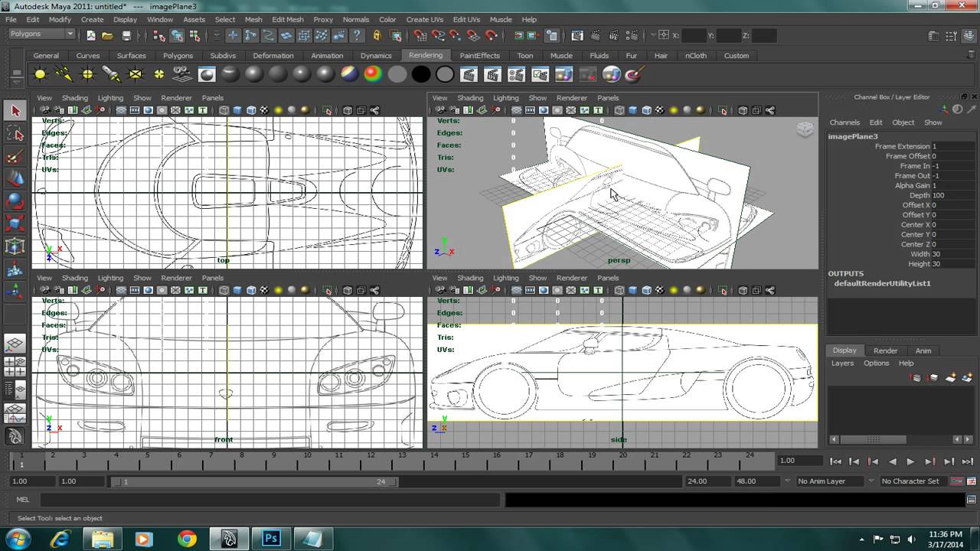The width and height of the screenshot is (980, 551).
Task: Click the help question mark status icon
Action: [x=357, y=35]
